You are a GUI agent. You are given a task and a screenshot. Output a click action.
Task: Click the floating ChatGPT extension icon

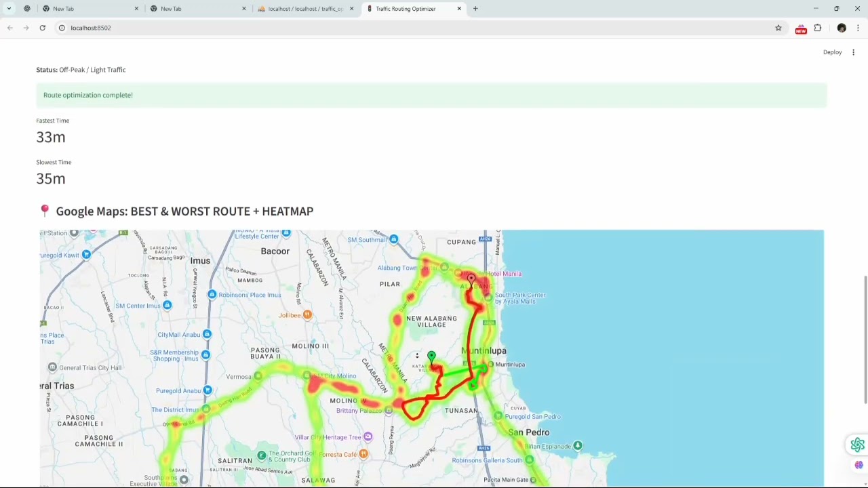(x=857, y=445)
